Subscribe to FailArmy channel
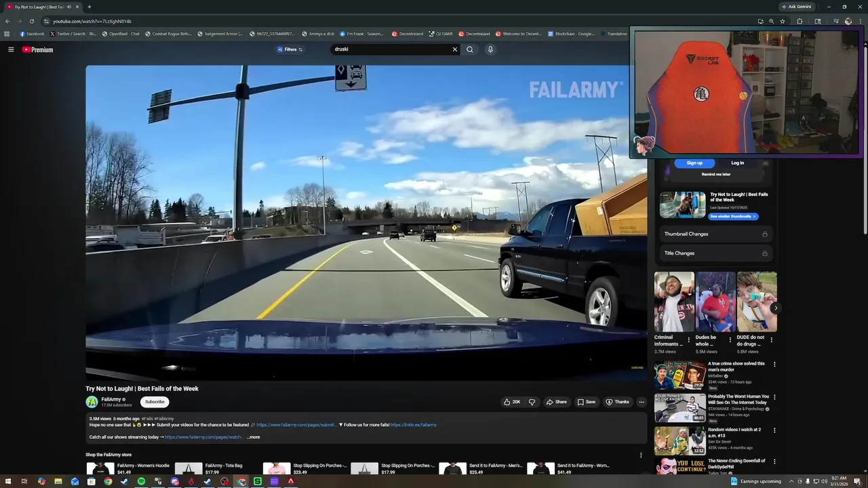Image resolution: width=868 pixels, height=488 pixels. tap(155, 402)
